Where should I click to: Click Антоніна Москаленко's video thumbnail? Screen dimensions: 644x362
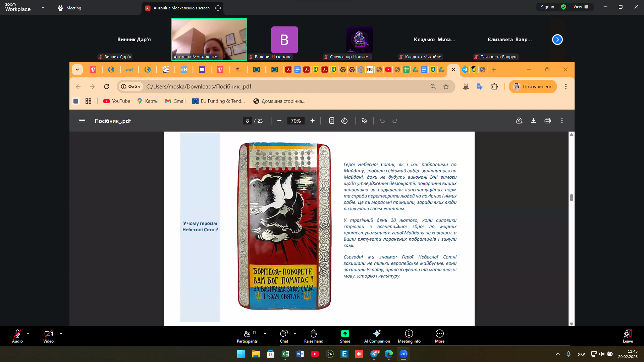coord(209,39)
